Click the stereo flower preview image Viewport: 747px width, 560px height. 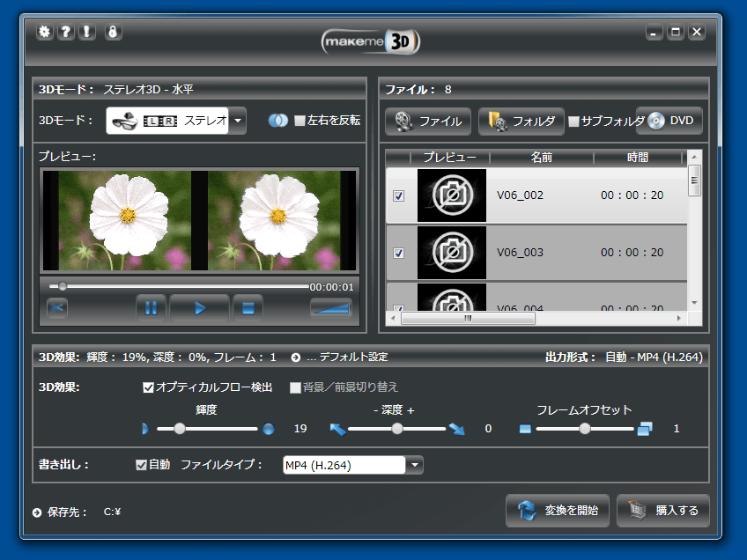point(200,220)
